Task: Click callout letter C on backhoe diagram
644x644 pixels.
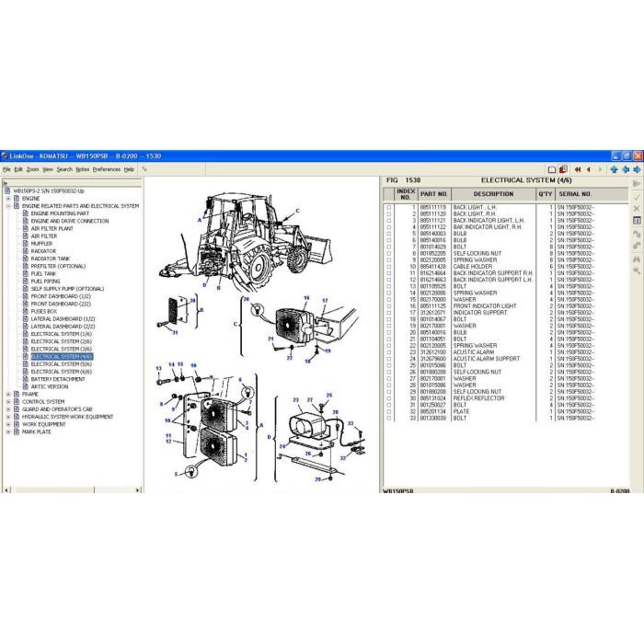Action: coord(297,211)
